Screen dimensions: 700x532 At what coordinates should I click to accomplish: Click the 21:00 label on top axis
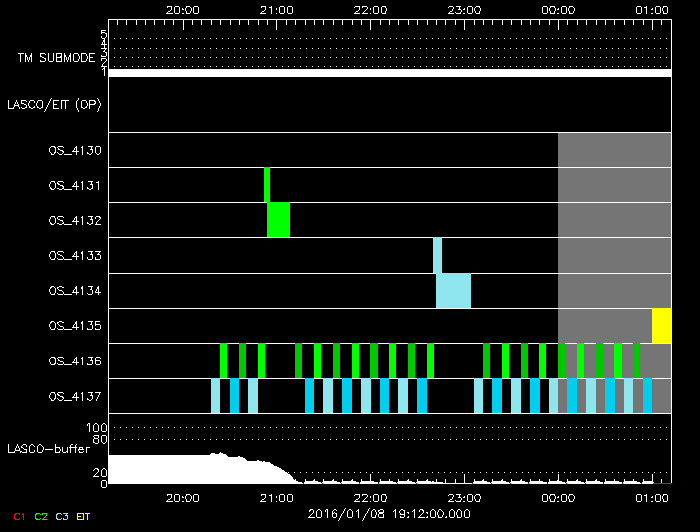[276, 10]
